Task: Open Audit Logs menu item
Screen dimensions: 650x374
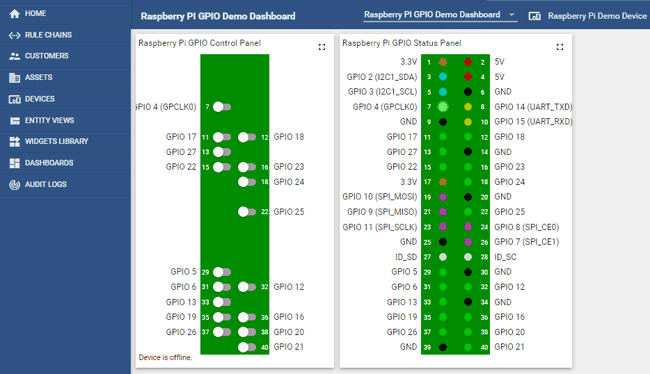Action: [65, 185]
